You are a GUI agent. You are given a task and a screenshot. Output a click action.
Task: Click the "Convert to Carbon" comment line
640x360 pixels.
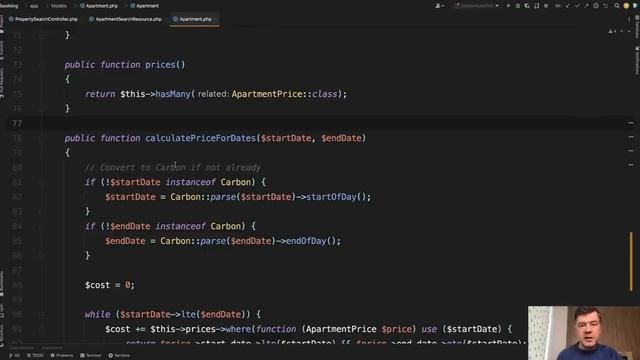(173, 168)
